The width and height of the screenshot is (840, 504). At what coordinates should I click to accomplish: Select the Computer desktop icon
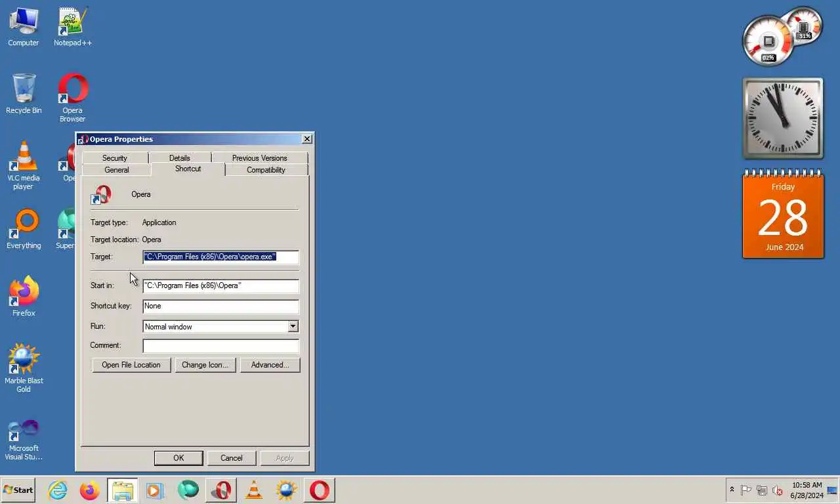(24, 26)
